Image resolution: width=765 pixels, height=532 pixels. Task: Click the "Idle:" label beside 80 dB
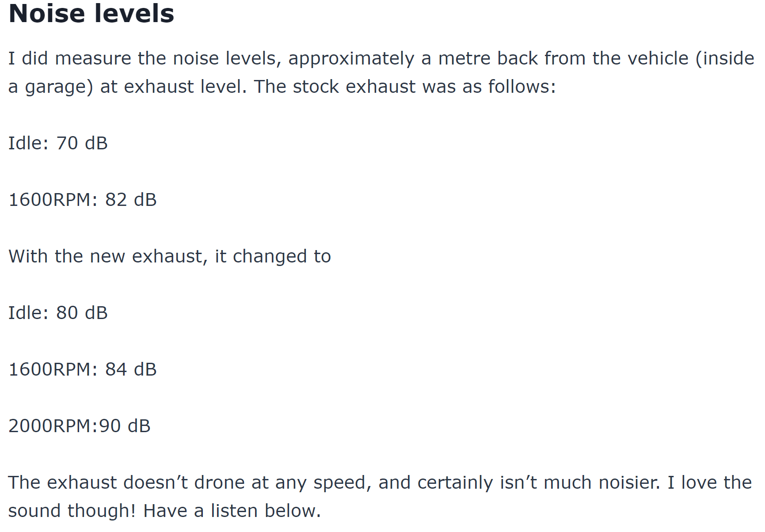(x=28, y=313)
